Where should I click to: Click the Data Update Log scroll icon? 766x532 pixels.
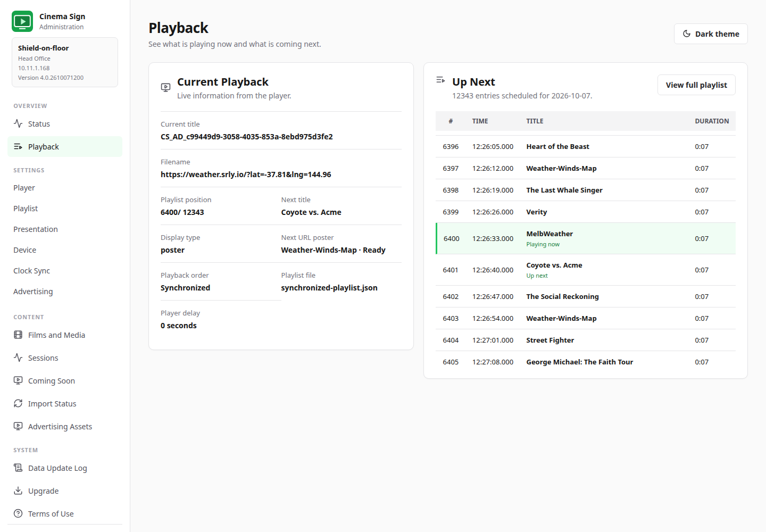[18, 468]
